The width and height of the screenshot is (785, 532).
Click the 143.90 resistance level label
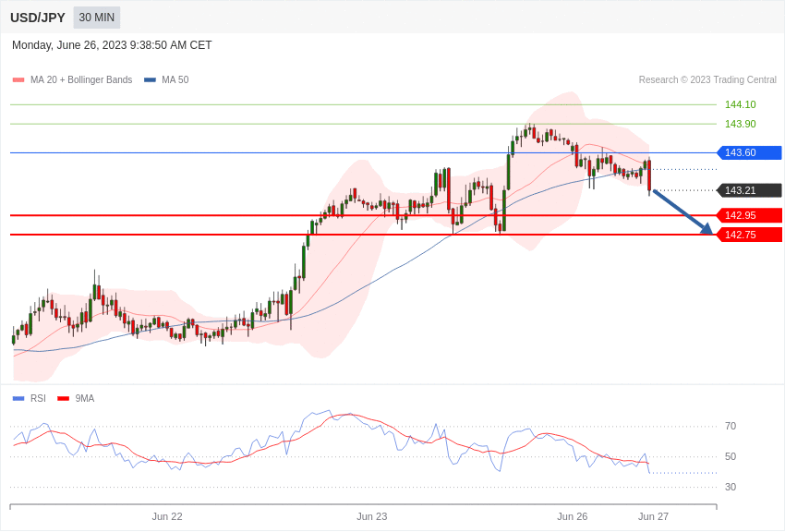(741, 124)
